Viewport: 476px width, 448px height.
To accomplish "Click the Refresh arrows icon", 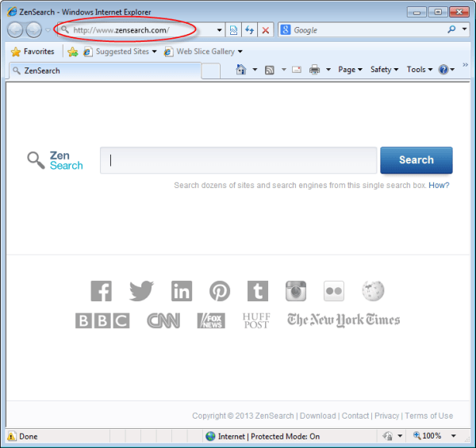I will pos(250,30).
